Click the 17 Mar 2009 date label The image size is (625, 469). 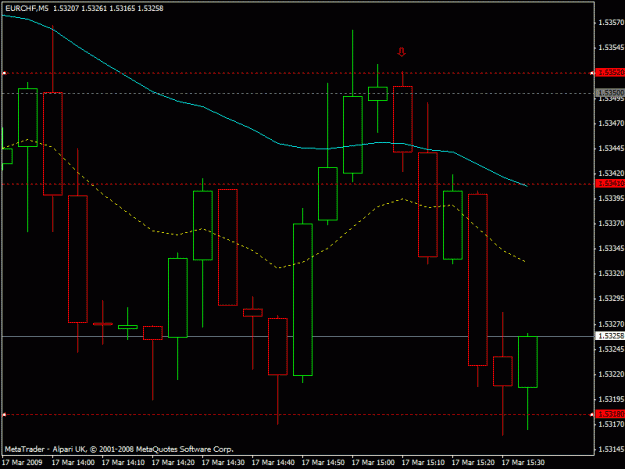(x=22, y=462)
